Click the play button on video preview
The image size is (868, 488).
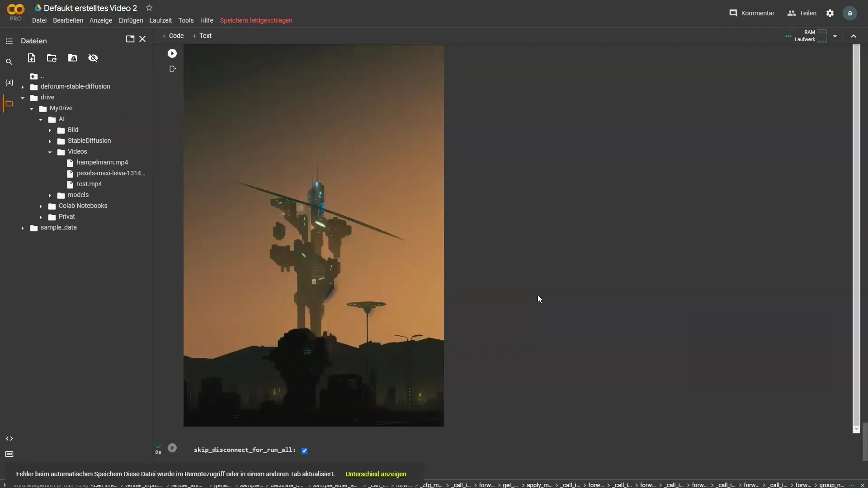[x=172, y=53]
